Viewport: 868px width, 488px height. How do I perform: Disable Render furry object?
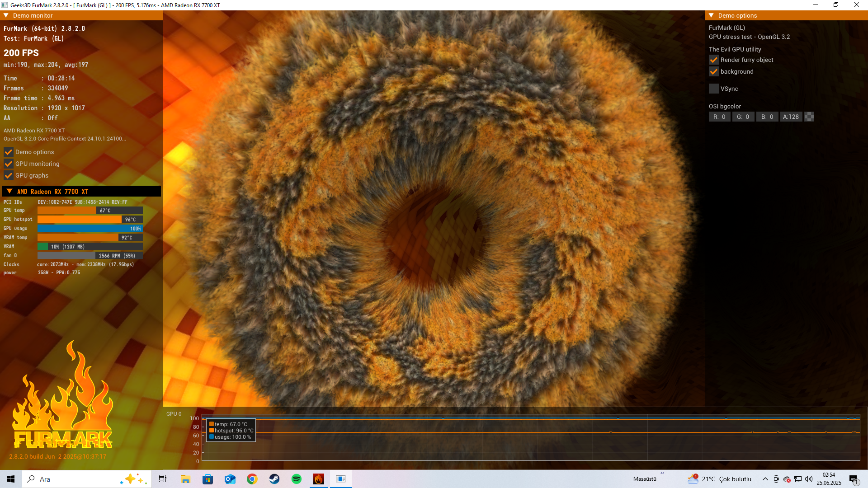coord(714,60)
